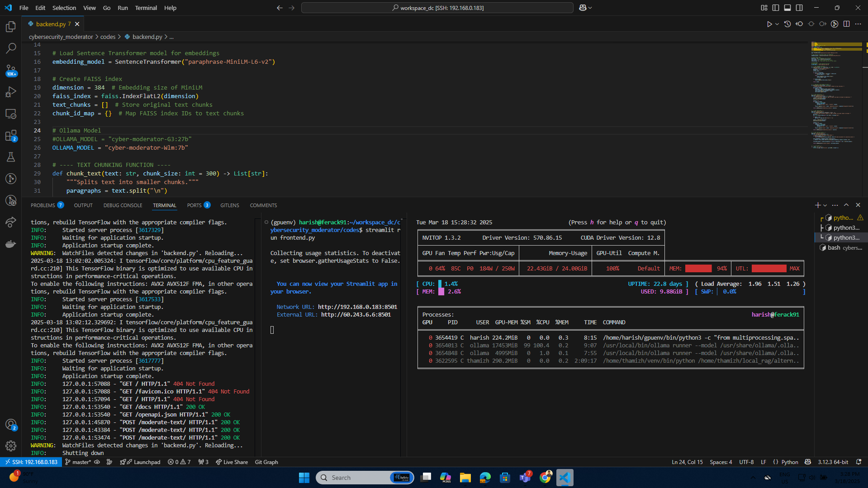
Task: Close the backend.py editor tab
Action: click(x=77, y=24)
